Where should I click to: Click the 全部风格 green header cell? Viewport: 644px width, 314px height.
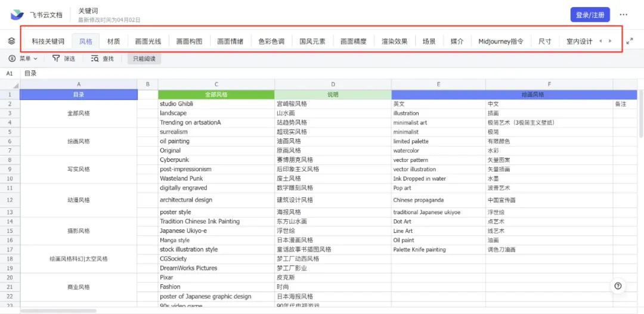tap(216, 94)
